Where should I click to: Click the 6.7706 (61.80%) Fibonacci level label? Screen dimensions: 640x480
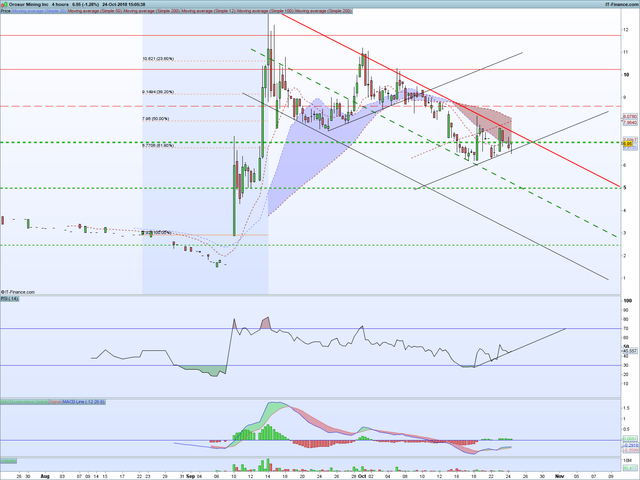click(158, 145)
